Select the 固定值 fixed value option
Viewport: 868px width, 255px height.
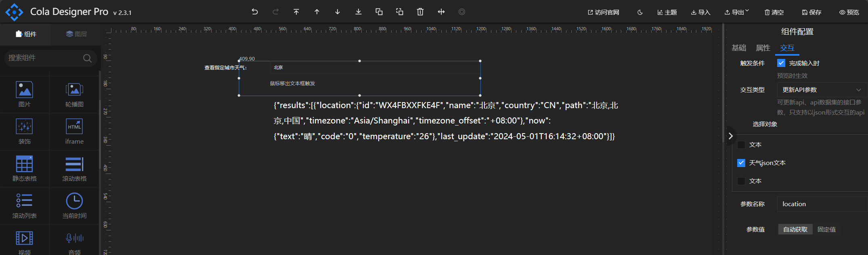coord(826,230)
